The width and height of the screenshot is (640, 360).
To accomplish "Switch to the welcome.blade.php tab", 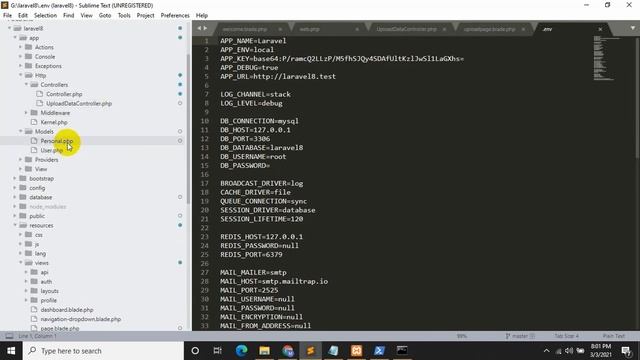I will pyautogui.click(x=245, y=29).
